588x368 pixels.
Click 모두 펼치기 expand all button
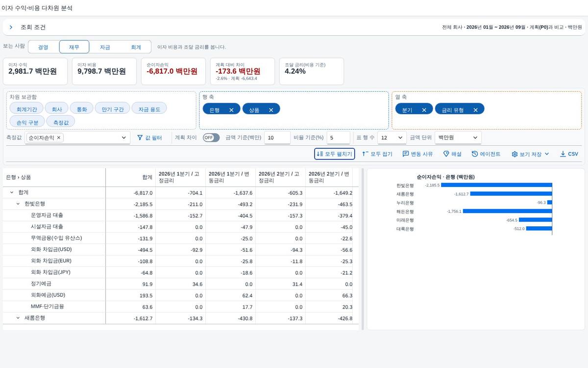click(x=334, y=154)
